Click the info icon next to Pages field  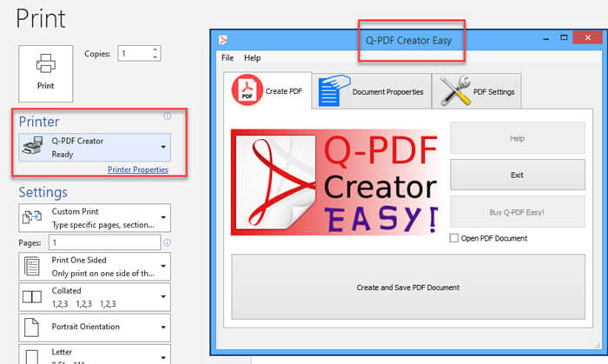(167, 242)
